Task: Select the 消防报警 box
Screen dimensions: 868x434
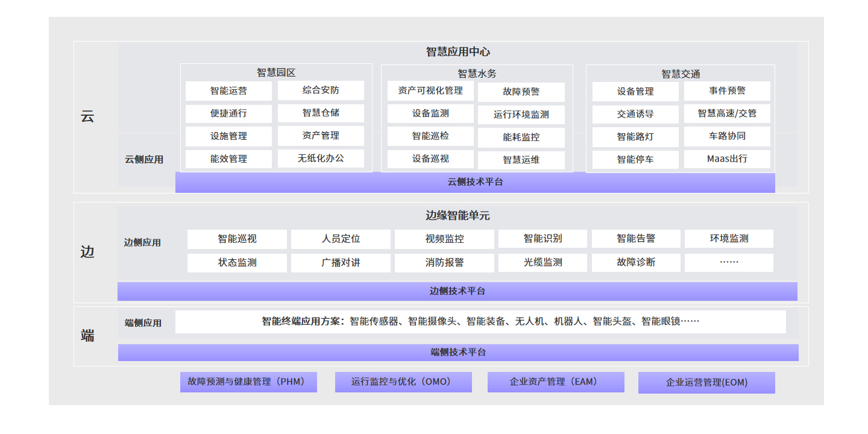Action: [x=444, y=263]
